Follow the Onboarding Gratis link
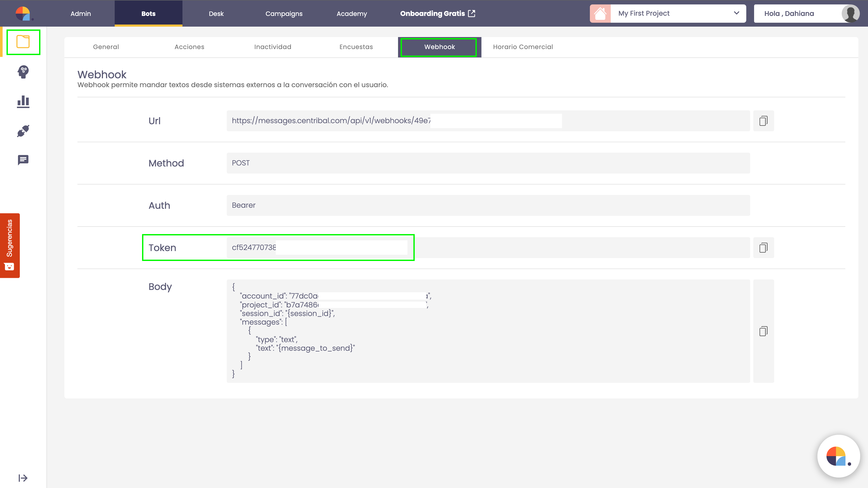868x488 pixels. point(437,14)
